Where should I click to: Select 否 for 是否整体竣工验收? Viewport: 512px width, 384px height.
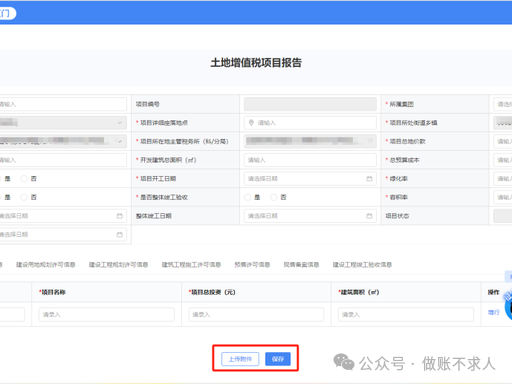[x=274, y=197]
